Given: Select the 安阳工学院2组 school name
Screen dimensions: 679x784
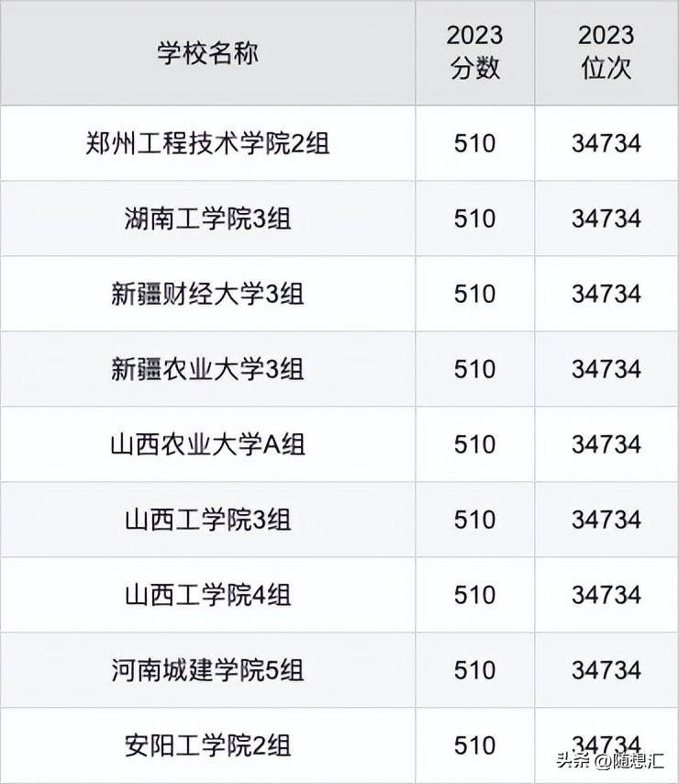Looking at the screenshot, I should [x=207, y=745].
